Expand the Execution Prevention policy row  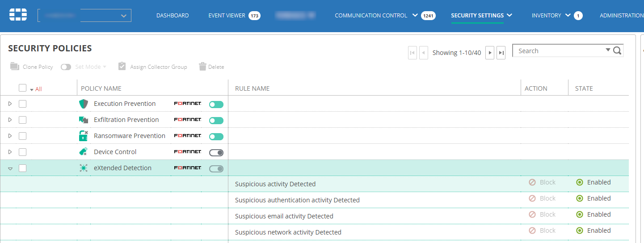[x=10, y=104]
